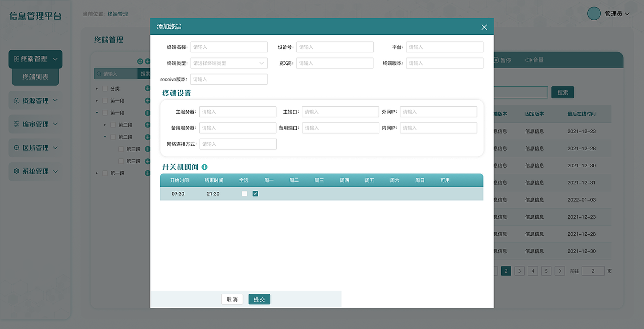Click the 2022-01-03 date cell
644x329 pixels.
point(582,200)
